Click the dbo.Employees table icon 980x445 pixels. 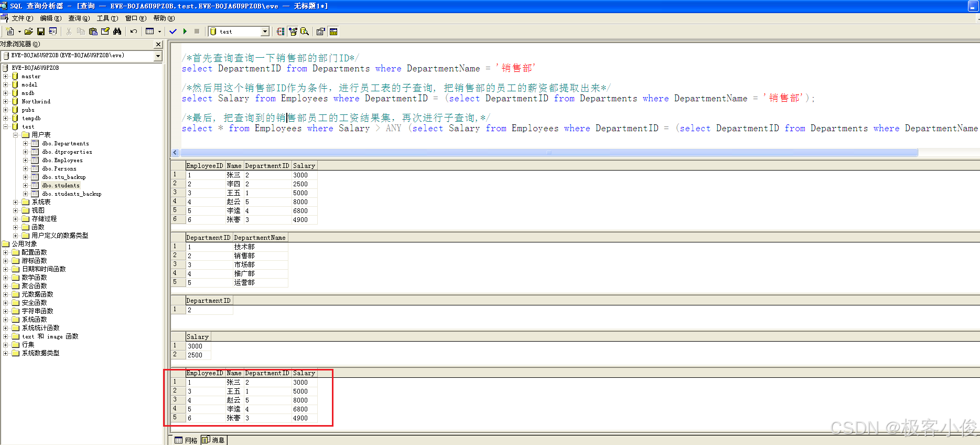click(35, 160)
